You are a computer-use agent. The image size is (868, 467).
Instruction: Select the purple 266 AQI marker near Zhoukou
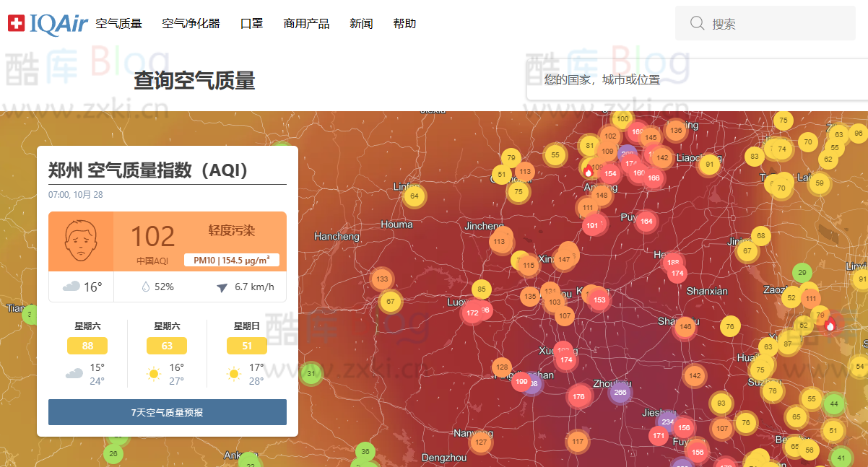619,392
